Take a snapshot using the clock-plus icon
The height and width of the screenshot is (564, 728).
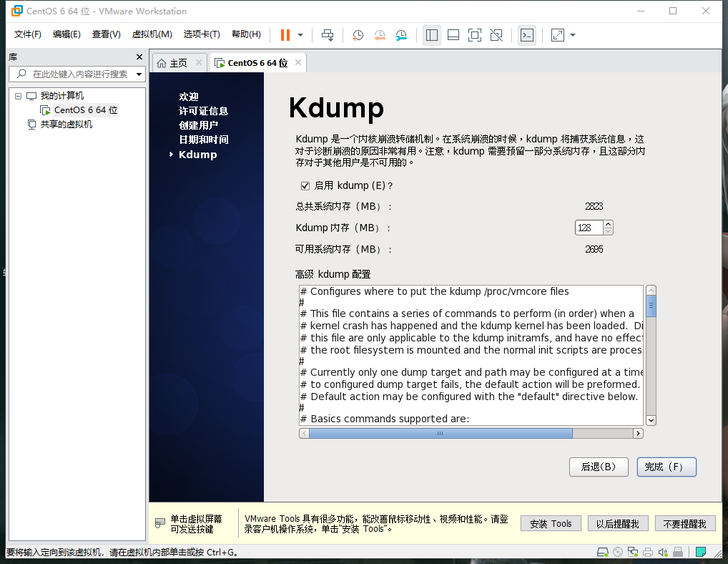pos(358,35)
